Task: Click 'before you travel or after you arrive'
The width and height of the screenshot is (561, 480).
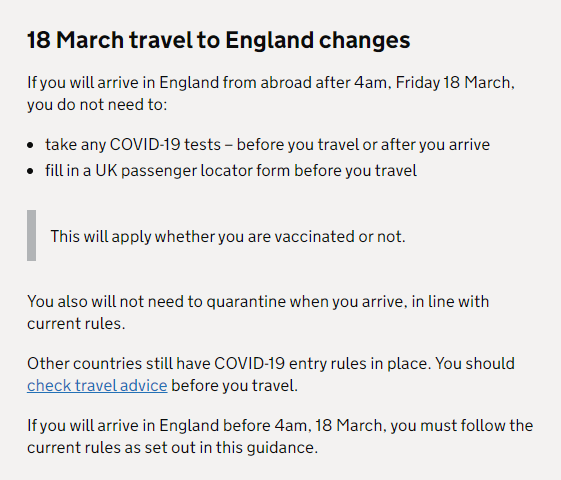Action: [363, 145]
